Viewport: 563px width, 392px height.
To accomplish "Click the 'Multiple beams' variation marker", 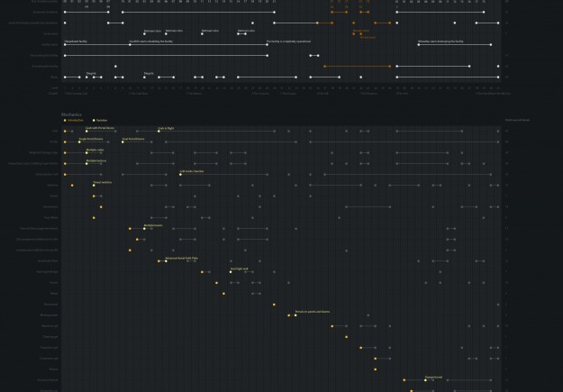I will tap(144, 229).
